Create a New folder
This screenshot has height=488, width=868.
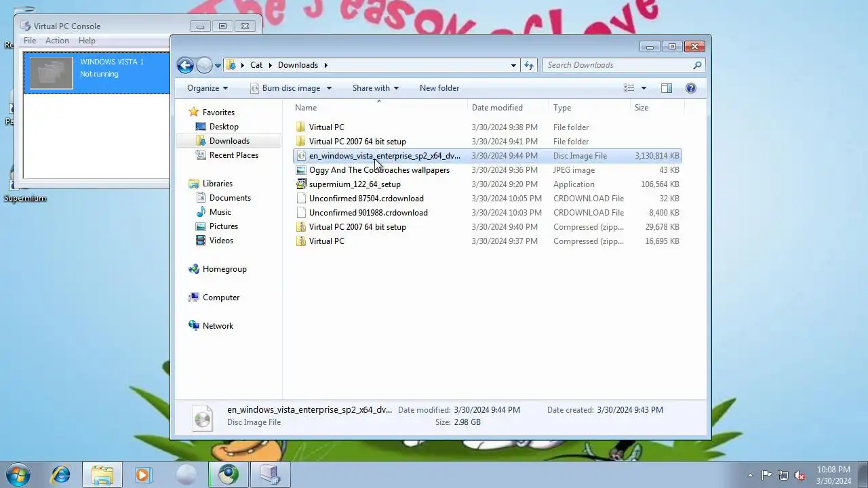pyautogui.click(x=439, y=88)
